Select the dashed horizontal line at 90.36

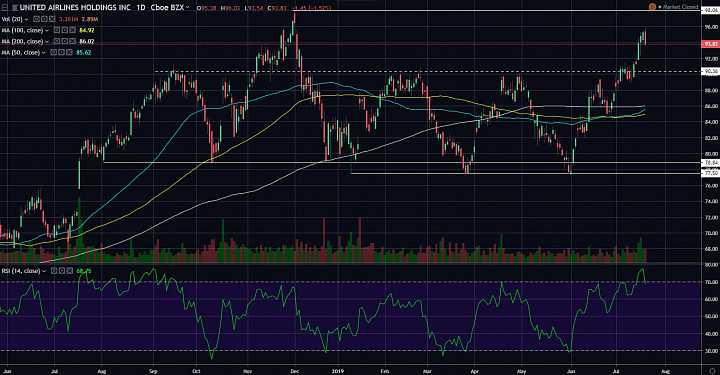pos(427,71)
